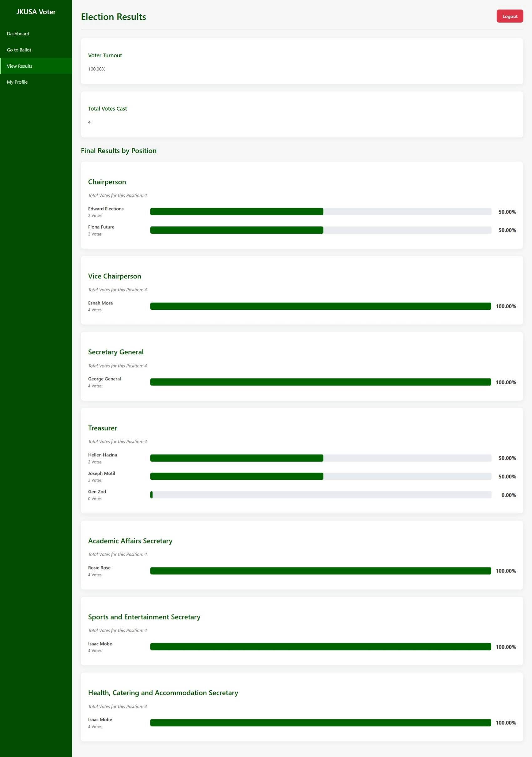Click the Academic Affairs Secretary heading
Image resolution: width=532 pixels, height=757 pixels.
[130, 541]
